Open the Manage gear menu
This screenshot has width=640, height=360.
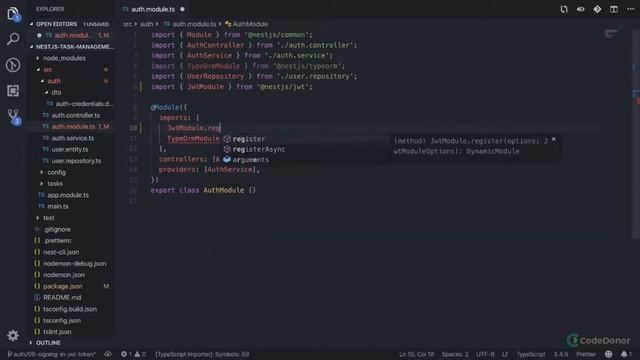point(13,336)
